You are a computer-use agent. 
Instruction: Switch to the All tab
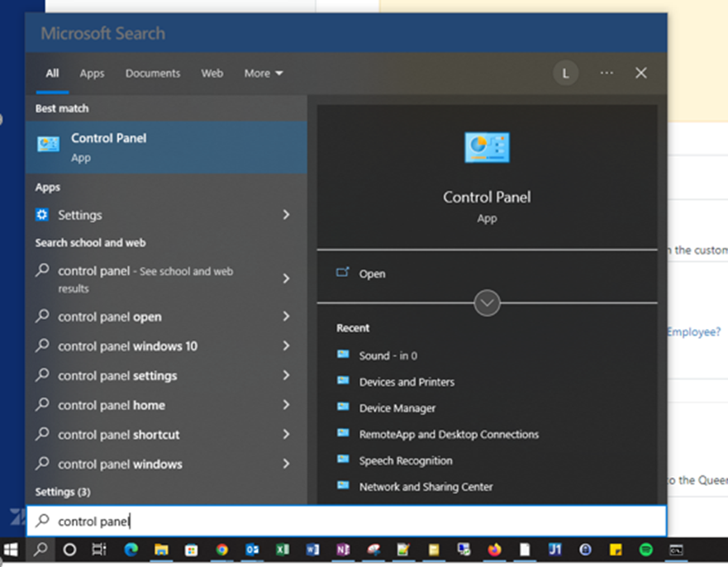pos(52,74)
